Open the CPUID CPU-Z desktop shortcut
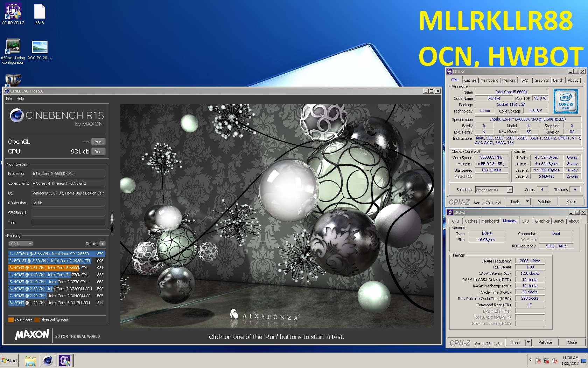This screenshot has height=368, width=588. pyautogui.click(x=13, y=14)
